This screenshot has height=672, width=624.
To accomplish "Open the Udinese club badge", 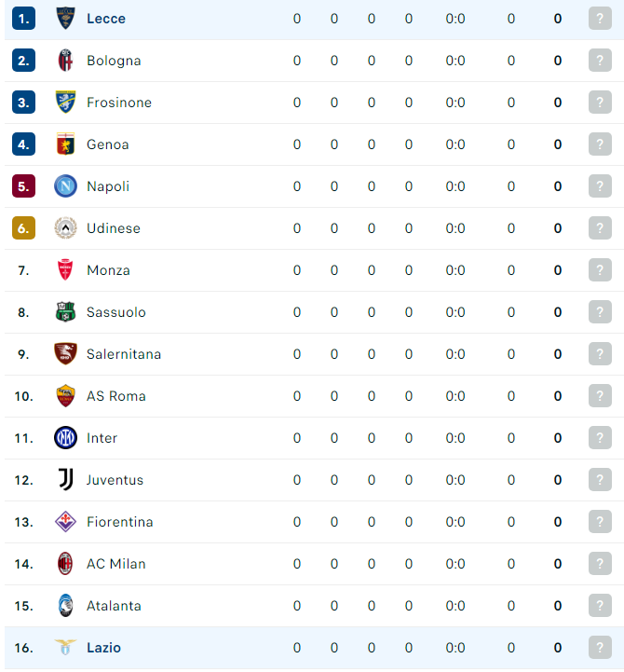I will tap(65, 228).
